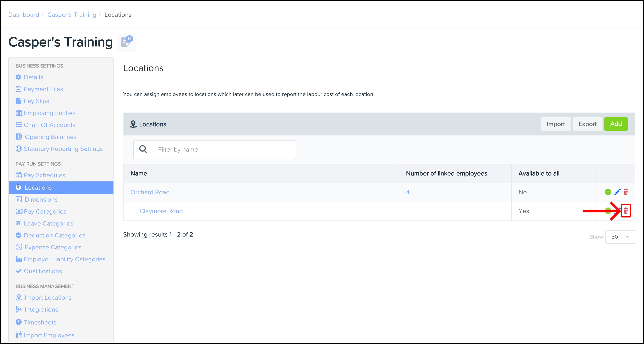Open Leave Categories settings
644x344 pixels.
point(48,223)
